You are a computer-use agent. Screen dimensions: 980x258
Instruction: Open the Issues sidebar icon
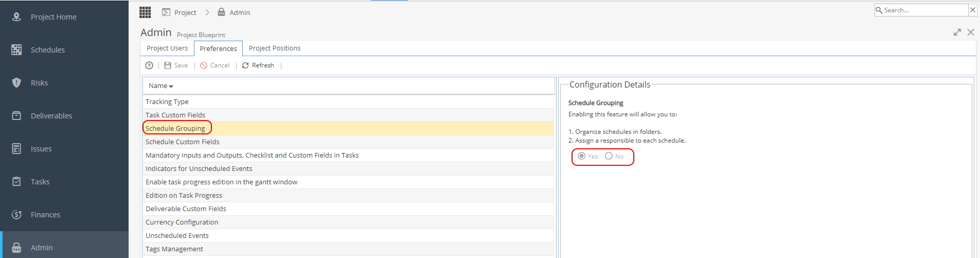[16, 148]
